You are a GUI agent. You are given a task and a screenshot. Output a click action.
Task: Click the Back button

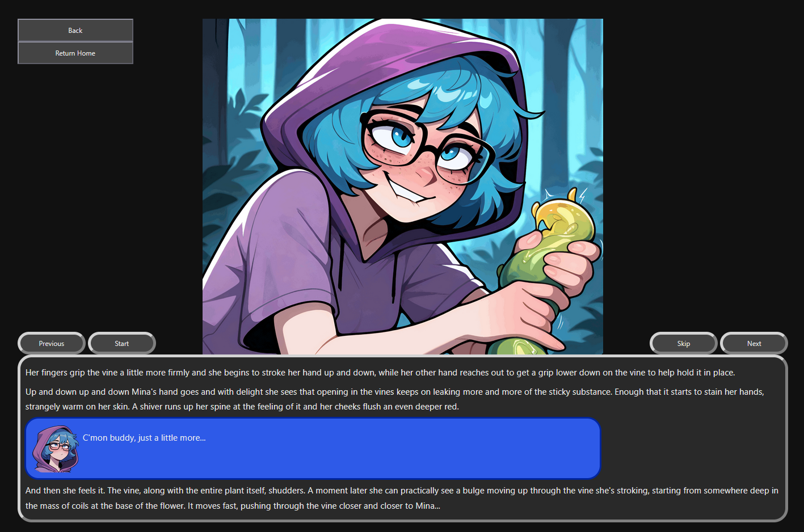coord(75,31)
